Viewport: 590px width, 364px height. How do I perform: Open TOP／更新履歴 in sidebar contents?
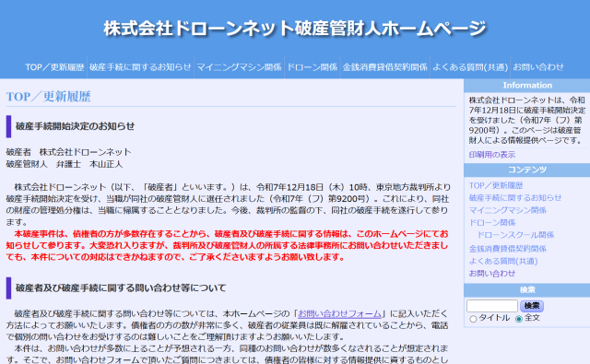pos(496,185)
